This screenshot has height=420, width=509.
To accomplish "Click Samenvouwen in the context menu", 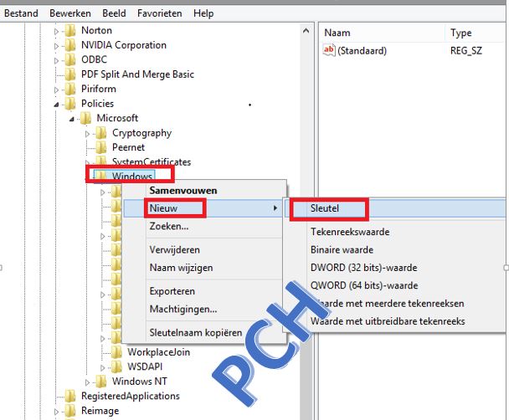I will (183, 191).
